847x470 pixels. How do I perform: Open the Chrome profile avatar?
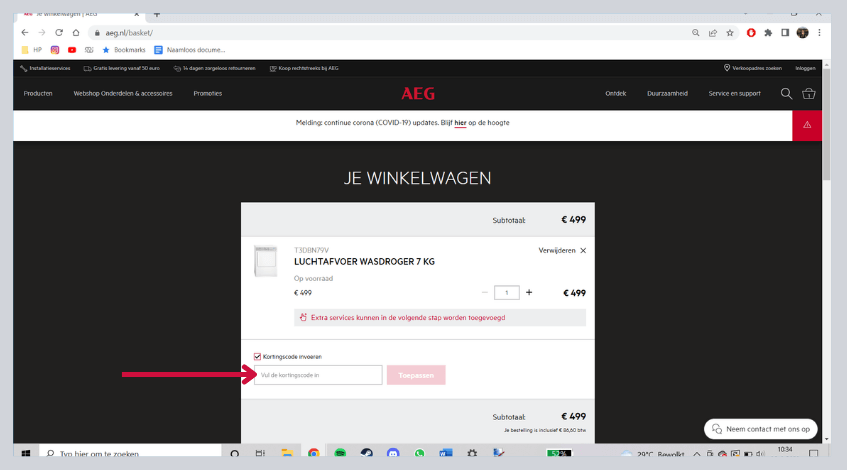coord(803,33)
